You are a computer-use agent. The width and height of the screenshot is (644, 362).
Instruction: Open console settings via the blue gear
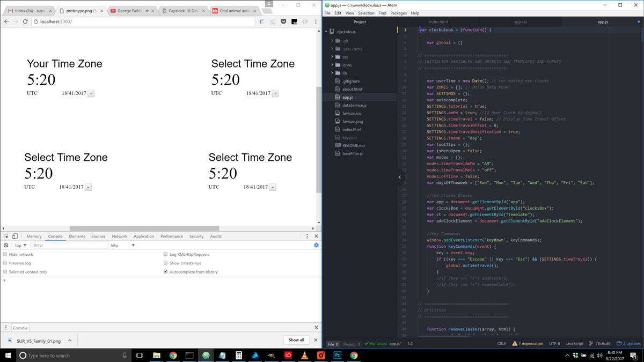pos(316,246)
